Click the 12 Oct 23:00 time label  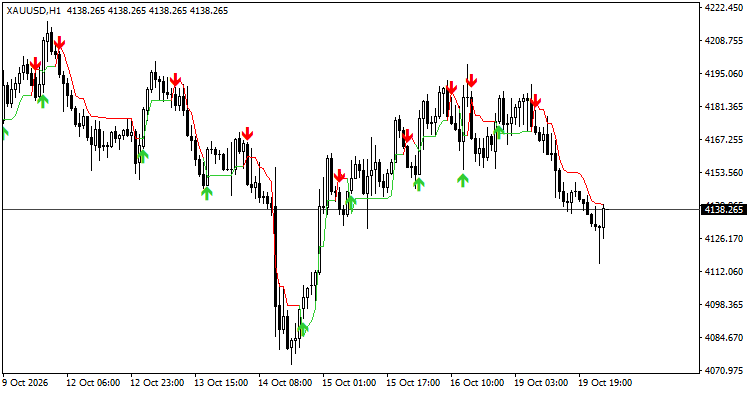pyautogui.click(x=157, y=383)
